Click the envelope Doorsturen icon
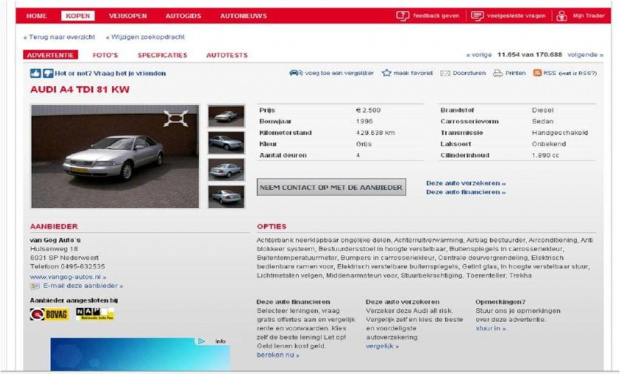The image size is (620, 374). pyautogui.click(x=445, y=73)
